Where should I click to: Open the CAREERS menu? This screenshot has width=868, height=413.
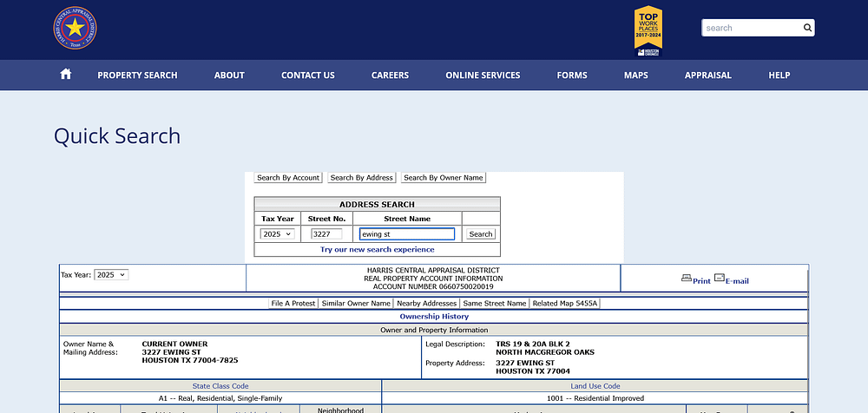tap(390, 75)
